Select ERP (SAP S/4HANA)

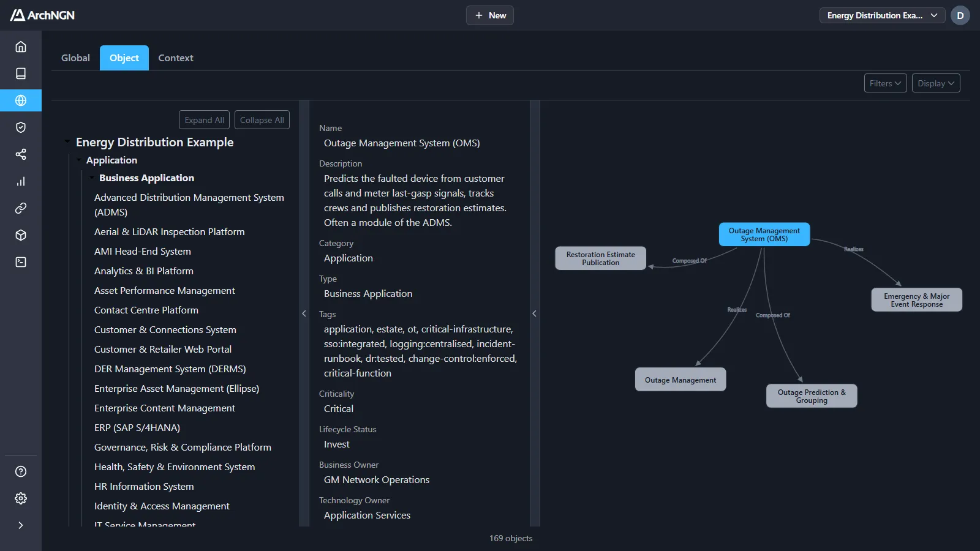(x=137, y=427)
